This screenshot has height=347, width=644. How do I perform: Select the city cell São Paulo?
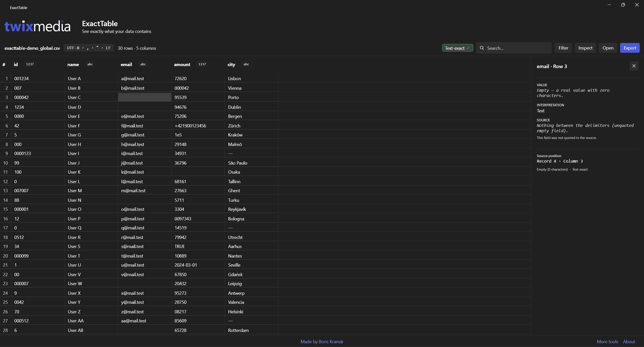coord(252,163)
